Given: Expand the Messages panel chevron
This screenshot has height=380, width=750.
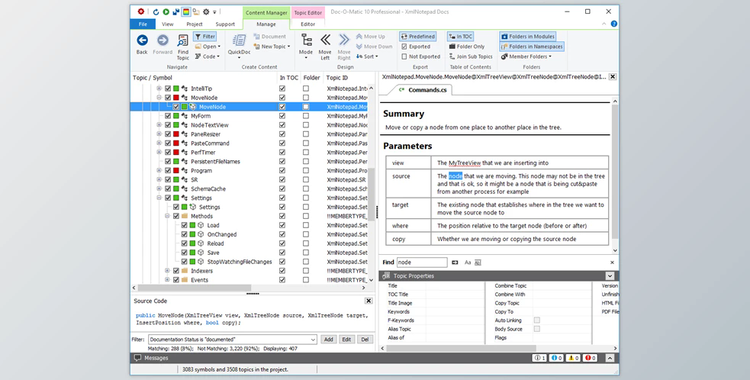Looking at the screenshot, I should pos(610,358).
